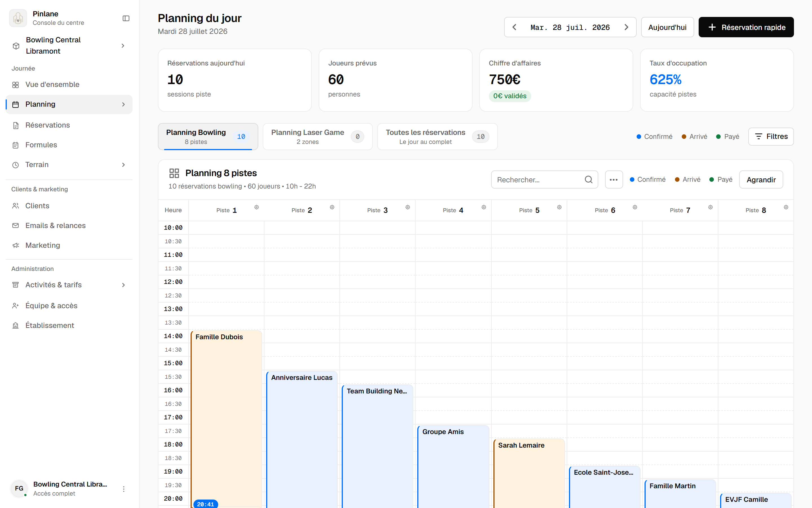Click the grid icon beside Planning 8 pistes
Screen dimensions: 812x508
[x=174, y=173]
